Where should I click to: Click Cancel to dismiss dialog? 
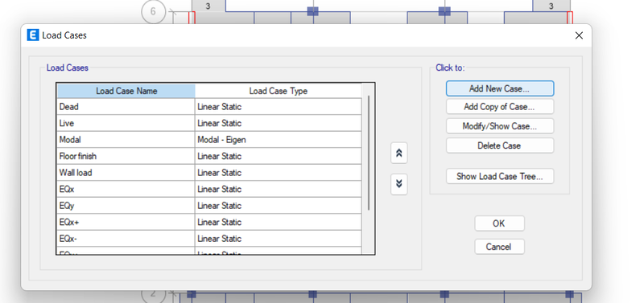coord(499,247)
